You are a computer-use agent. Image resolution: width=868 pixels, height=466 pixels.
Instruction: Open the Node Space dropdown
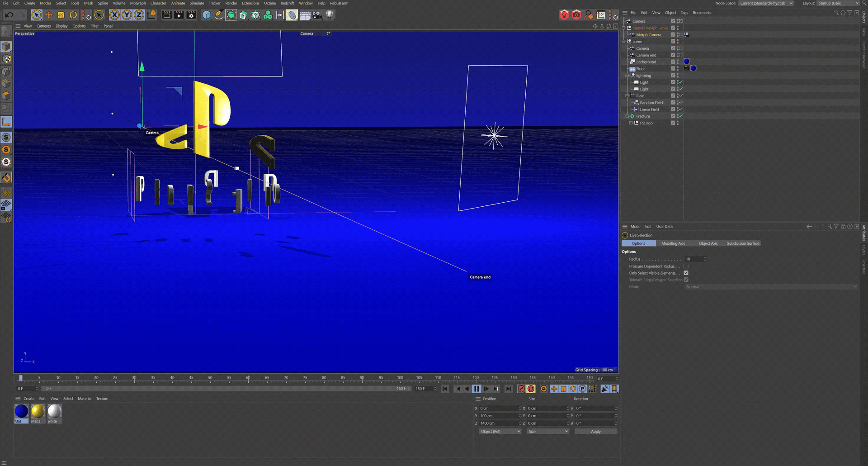(x=766, y=3)
